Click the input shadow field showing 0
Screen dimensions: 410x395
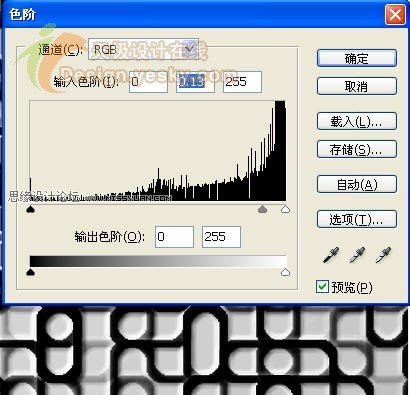148,82
